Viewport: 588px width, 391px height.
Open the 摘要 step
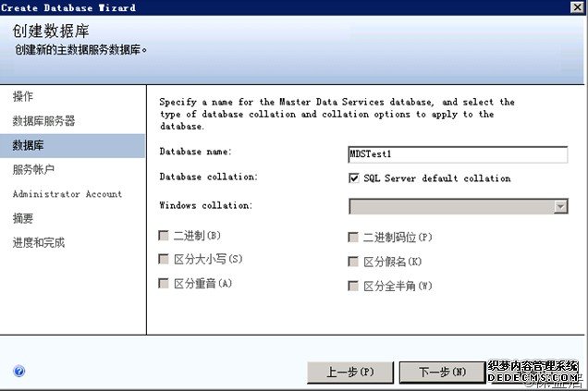pyautogui.click(x=23, y=219)
